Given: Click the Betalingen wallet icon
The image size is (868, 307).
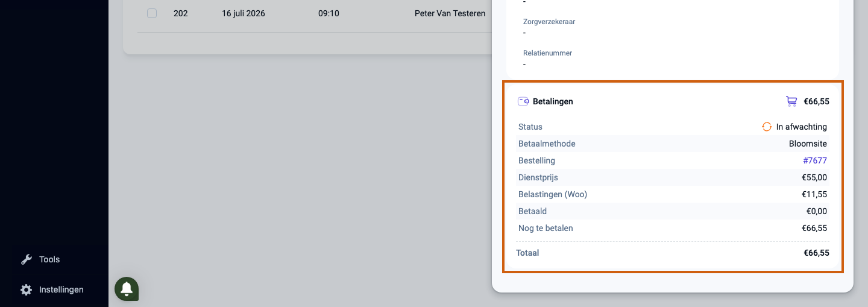Looking at the screenshot, I should 523,101.
